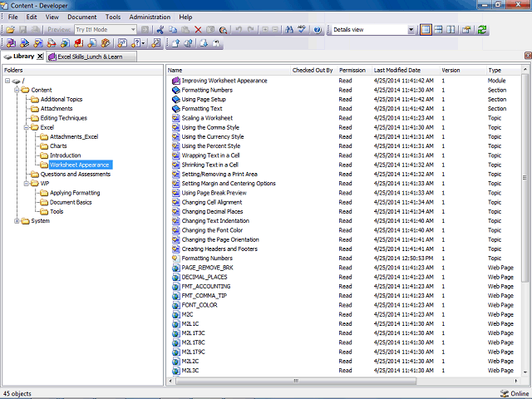
Task: Open the Preview mode Try It! dropdown
Action: coord(133,30)
